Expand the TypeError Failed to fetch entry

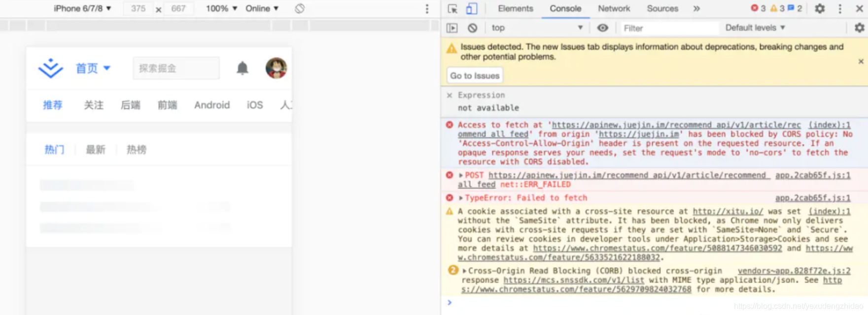point(461,198)
